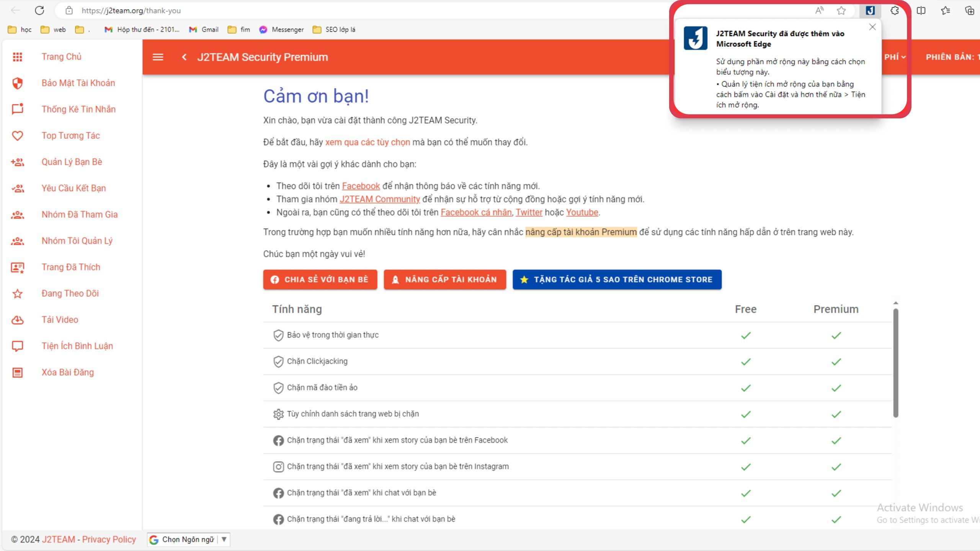Click the Top Tương Tác heart icon
The height and width of the screenshot is (551, 980).
point(18,135)
